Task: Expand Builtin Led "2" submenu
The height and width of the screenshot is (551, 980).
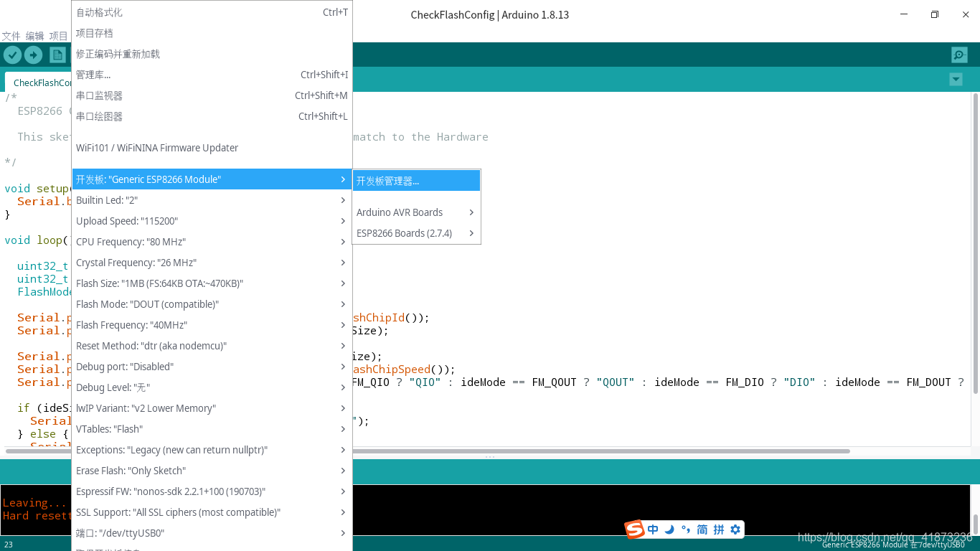Action: [212, 200]
